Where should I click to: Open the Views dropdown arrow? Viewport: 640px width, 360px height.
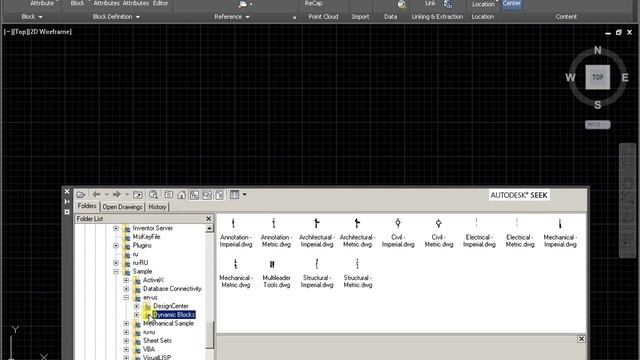point(244,195)
